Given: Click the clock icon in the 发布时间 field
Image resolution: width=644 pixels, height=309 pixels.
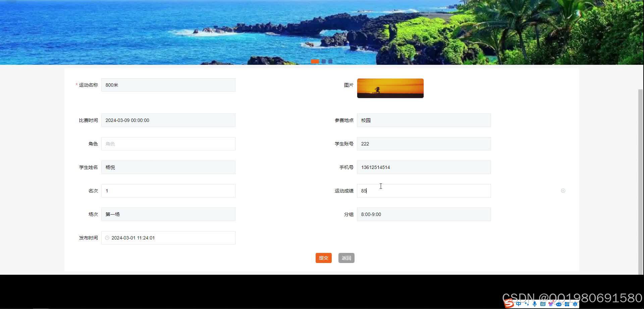Looking at the screenshot, I should click(107, 238).
